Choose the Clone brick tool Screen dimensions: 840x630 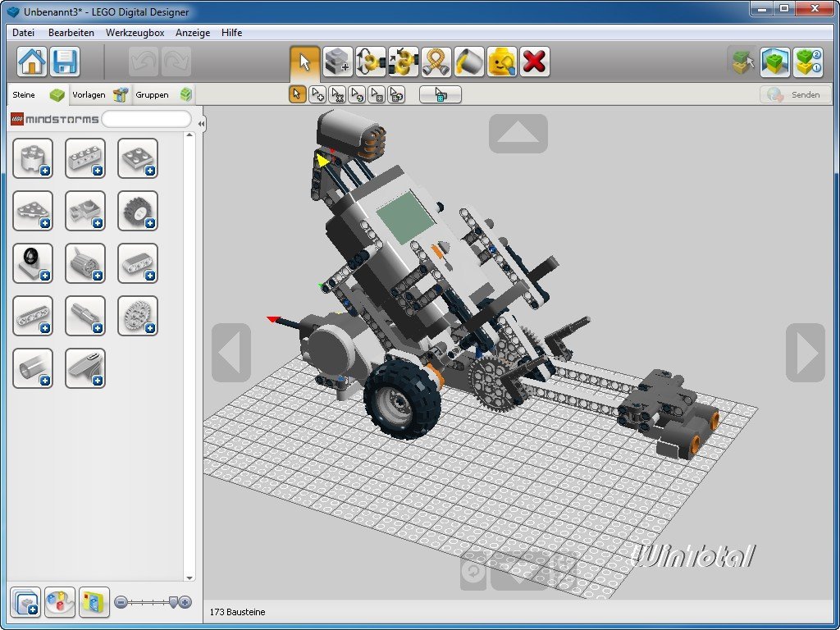click(337, 62)
